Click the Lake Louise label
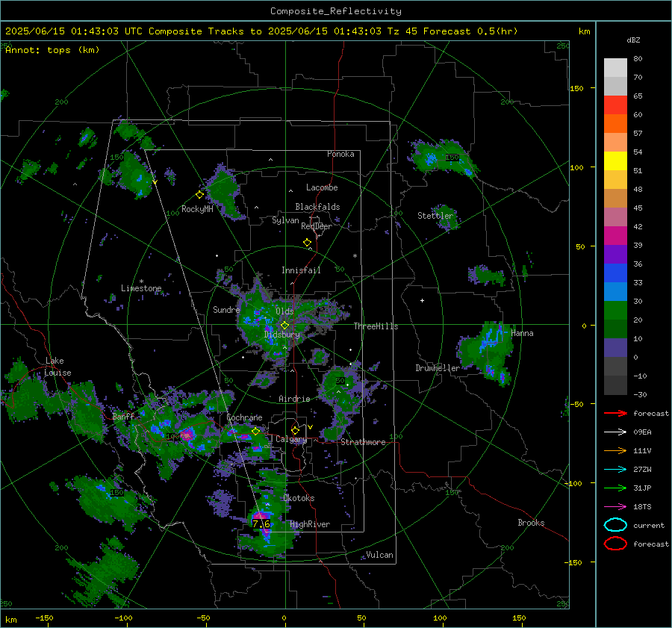The image size is (672, 628). pos(57,367)
